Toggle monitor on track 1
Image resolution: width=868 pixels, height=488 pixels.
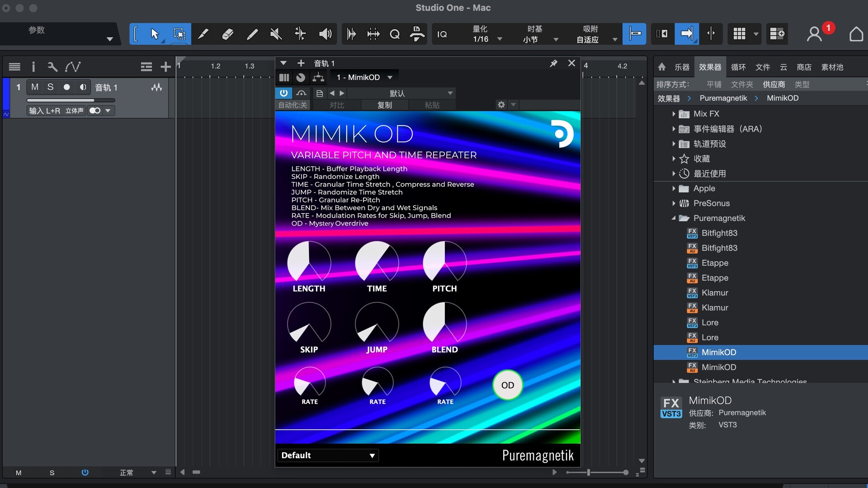[x=83, y=87]
